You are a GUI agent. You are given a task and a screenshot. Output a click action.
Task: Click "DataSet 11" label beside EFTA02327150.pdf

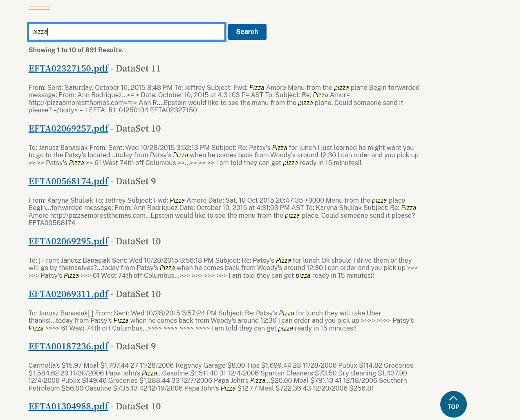click(x=138, y=69)
